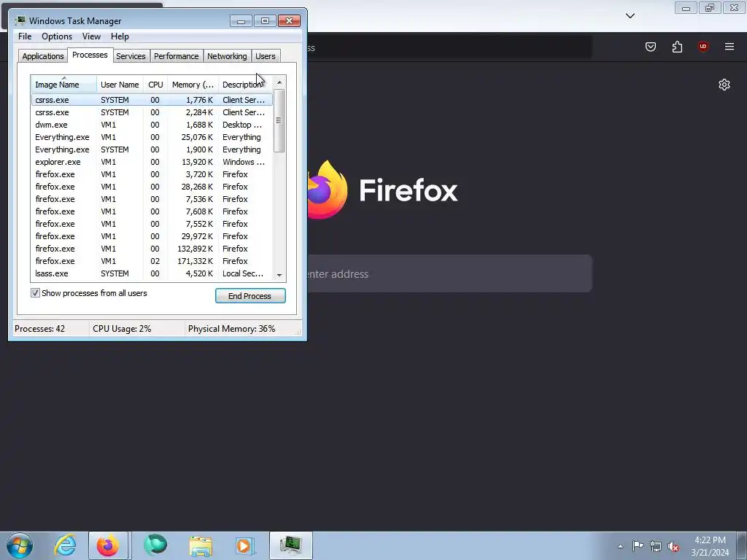
Task: Open Task Manager File menu
Action: [25, 36]
